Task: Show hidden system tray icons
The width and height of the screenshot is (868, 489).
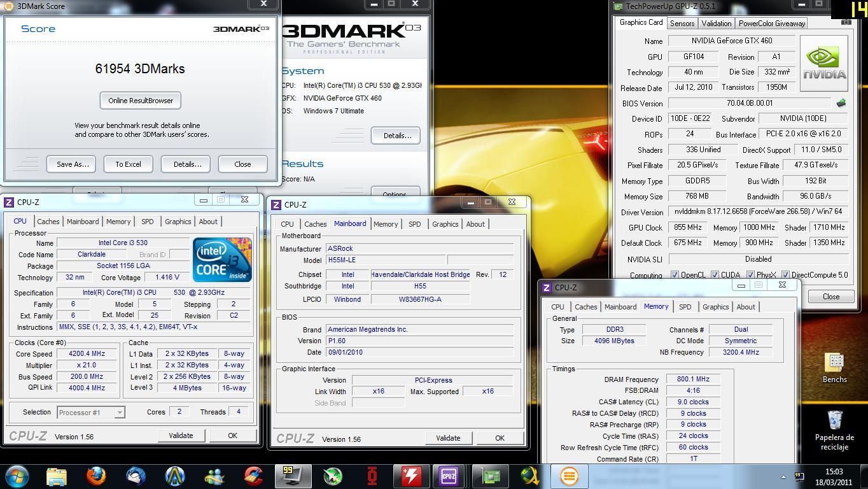Action: click(783, 476)
